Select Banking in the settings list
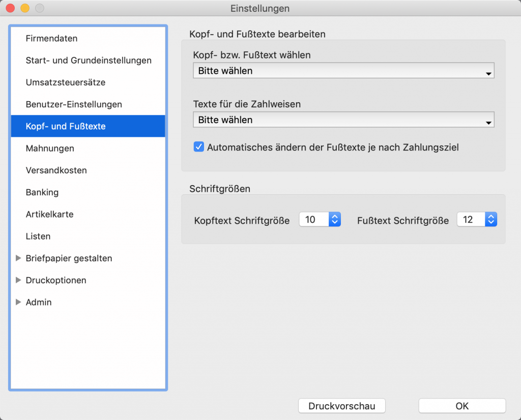 (42, 192)
